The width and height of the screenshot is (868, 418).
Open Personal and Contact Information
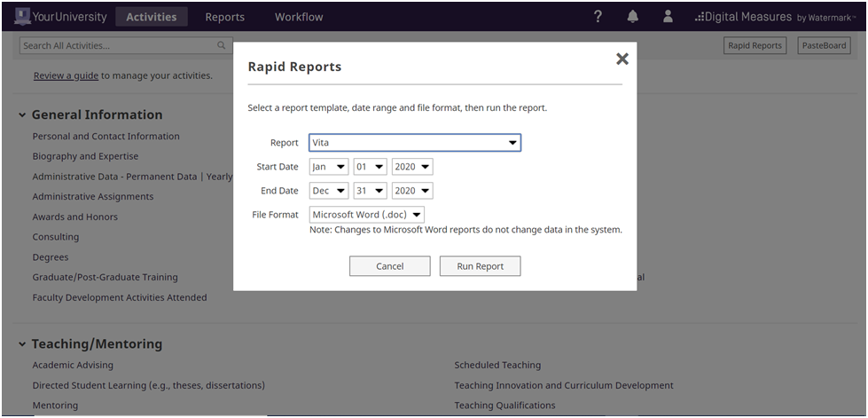(x=106, y=137)
